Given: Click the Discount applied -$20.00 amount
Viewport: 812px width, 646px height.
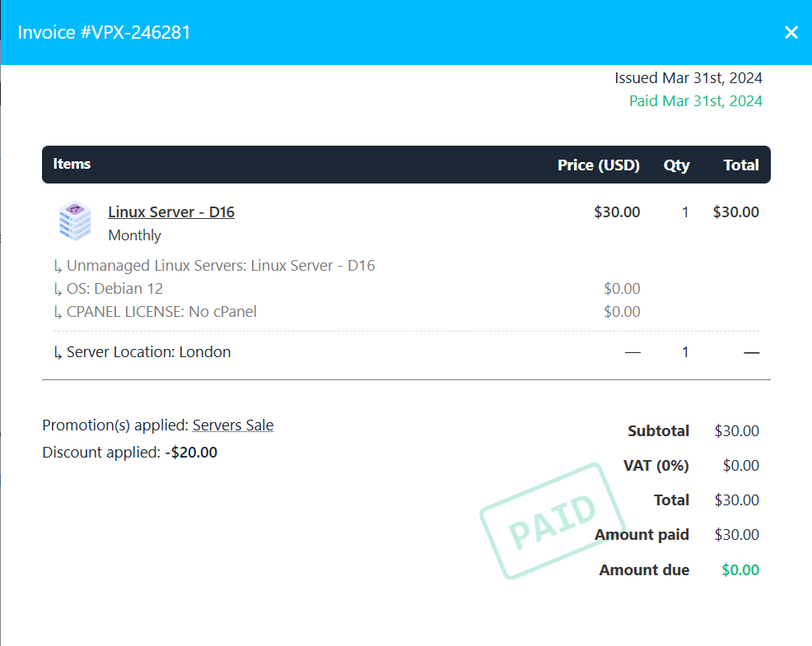Looking at the screenshot, I should [191, 453].
